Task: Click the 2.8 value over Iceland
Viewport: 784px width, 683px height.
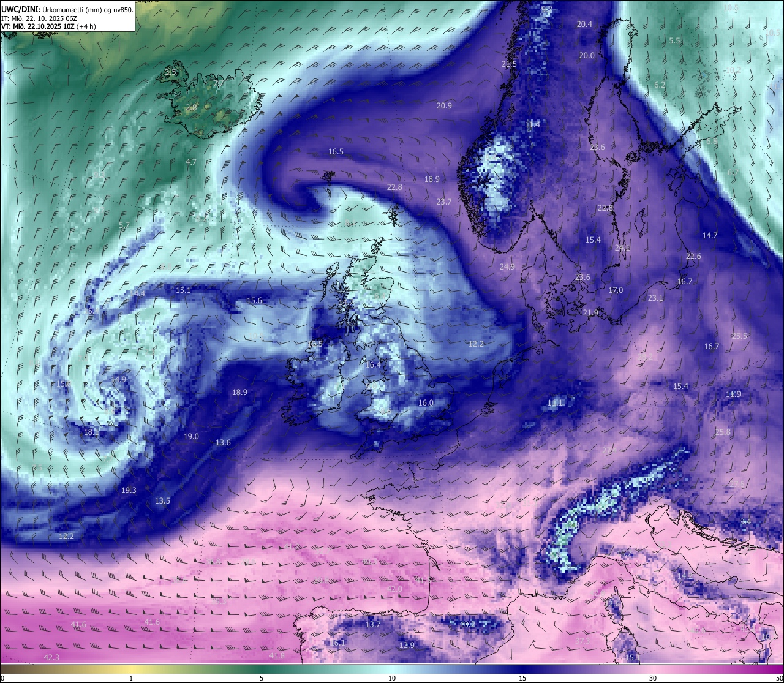Action: click(190, 108)
